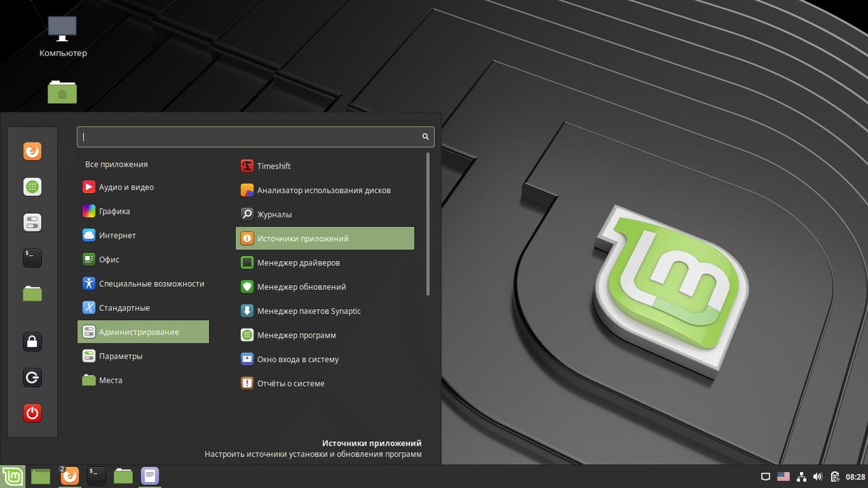Log out using the logout icon
868x488 pixels.
point(32,377)
